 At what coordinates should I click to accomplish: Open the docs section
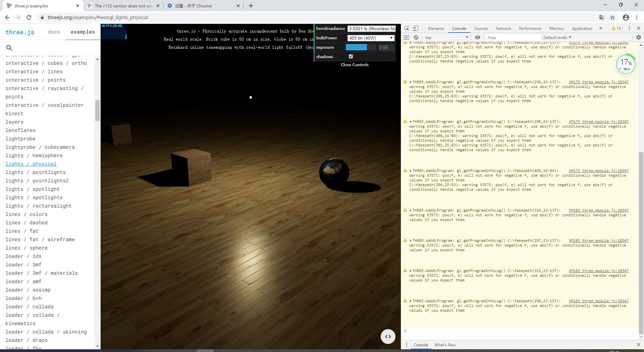54,32
